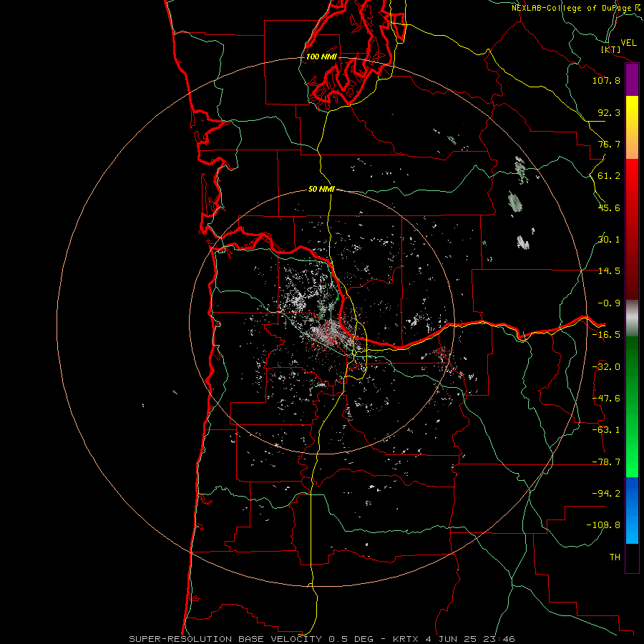644x644 pixels.
Task: Select the -0.9 velocity scale value
Action: click(x=609, y=303)
